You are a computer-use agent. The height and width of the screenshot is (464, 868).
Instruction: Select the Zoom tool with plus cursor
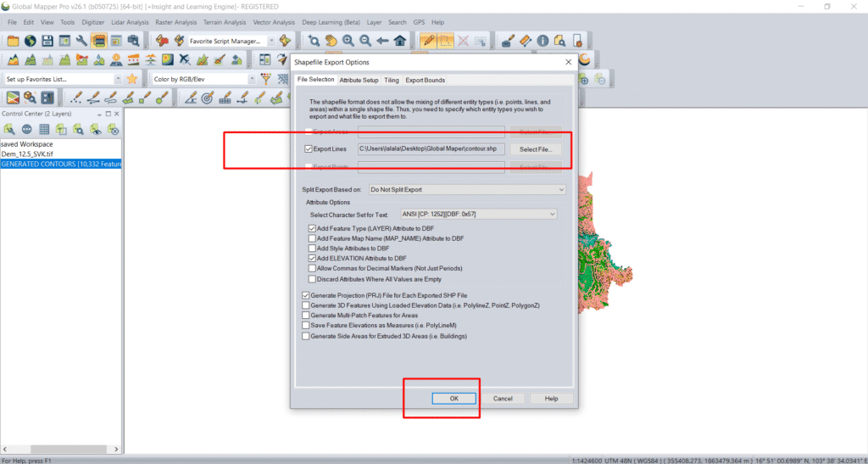(314, 41)
